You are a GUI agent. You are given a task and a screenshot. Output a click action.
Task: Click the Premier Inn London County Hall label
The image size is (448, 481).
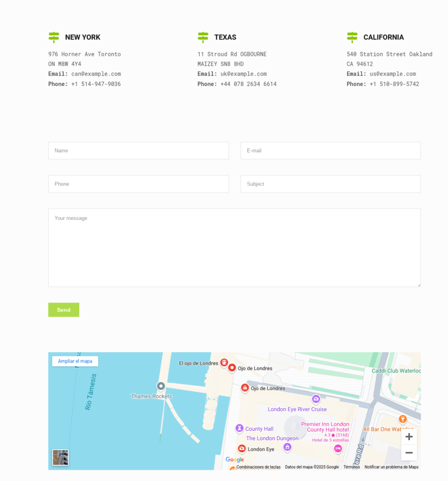tap(325, 427)
